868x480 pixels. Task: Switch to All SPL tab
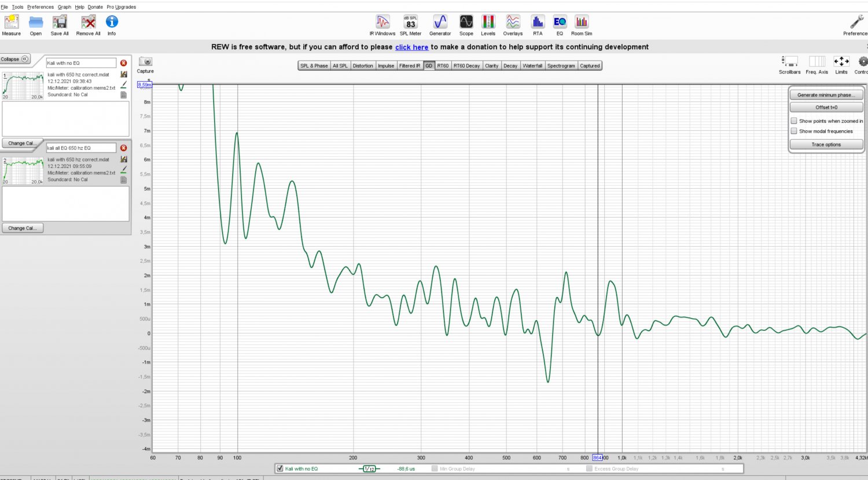[x=340, y=65]
